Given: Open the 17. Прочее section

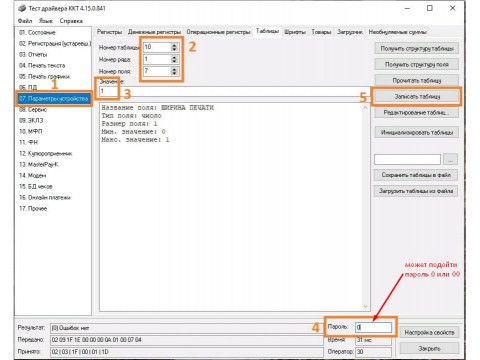Looking at the screenshot, I should [33, 208].
